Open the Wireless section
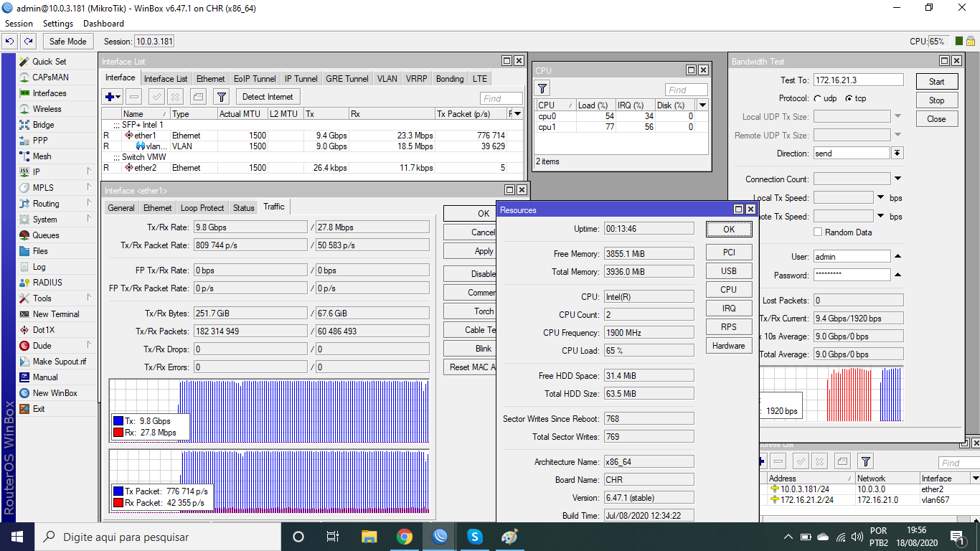980x551 pixels. tap(47, 109)
